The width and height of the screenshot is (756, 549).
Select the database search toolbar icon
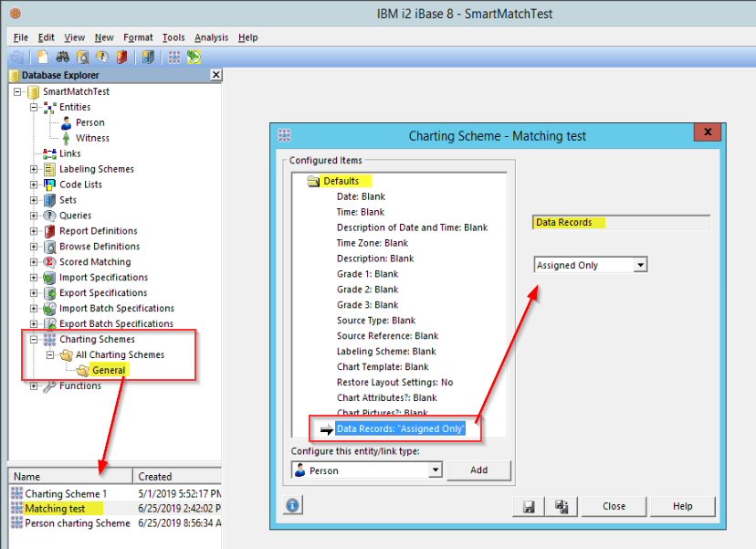coord(82,57)
